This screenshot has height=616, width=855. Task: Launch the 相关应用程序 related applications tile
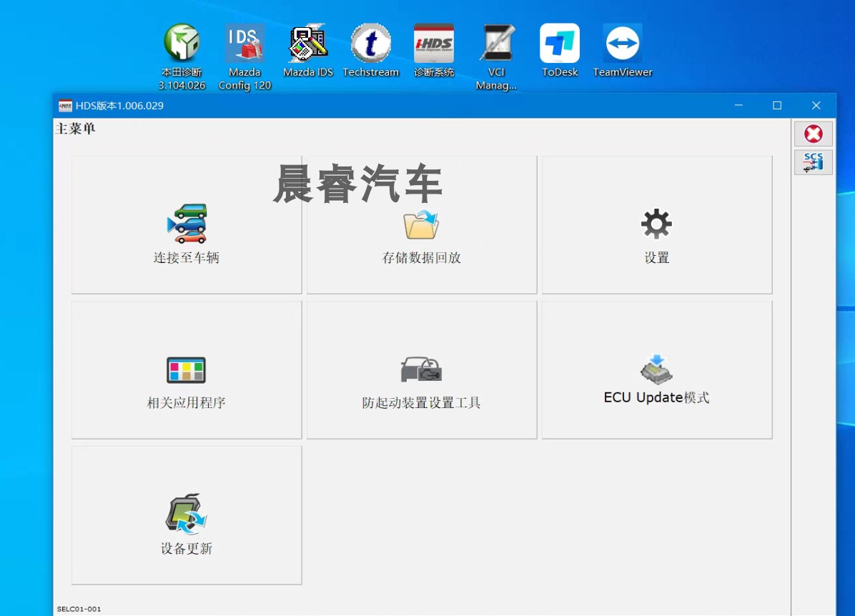pyautogui.click(x=187, y=369)
